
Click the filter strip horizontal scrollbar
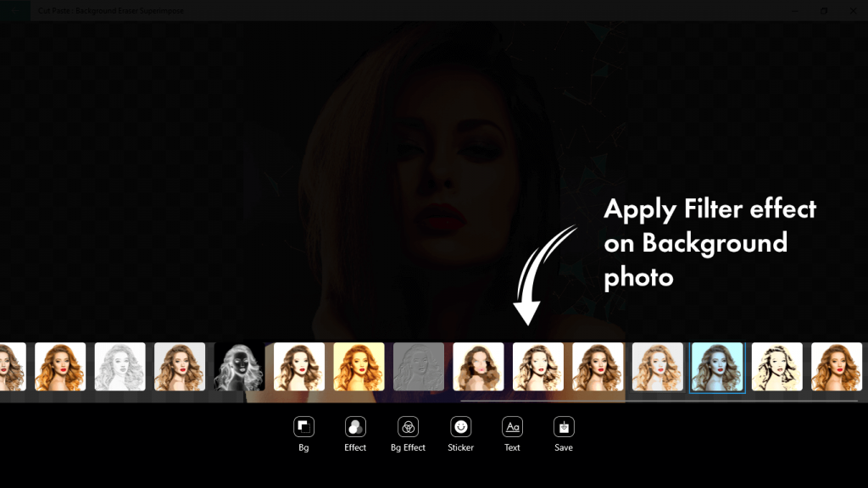(x=659, y=401)
